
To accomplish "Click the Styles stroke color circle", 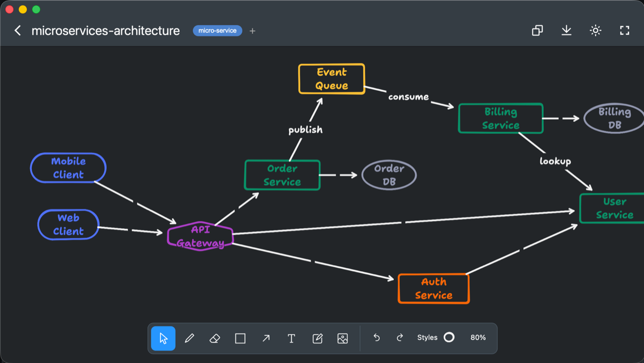I will [449, 337].
